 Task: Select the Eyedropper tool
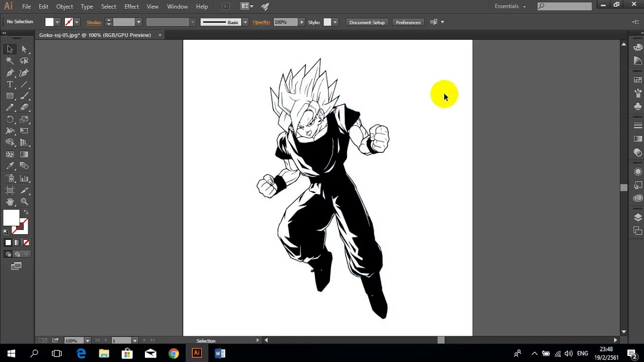point(10,166)
